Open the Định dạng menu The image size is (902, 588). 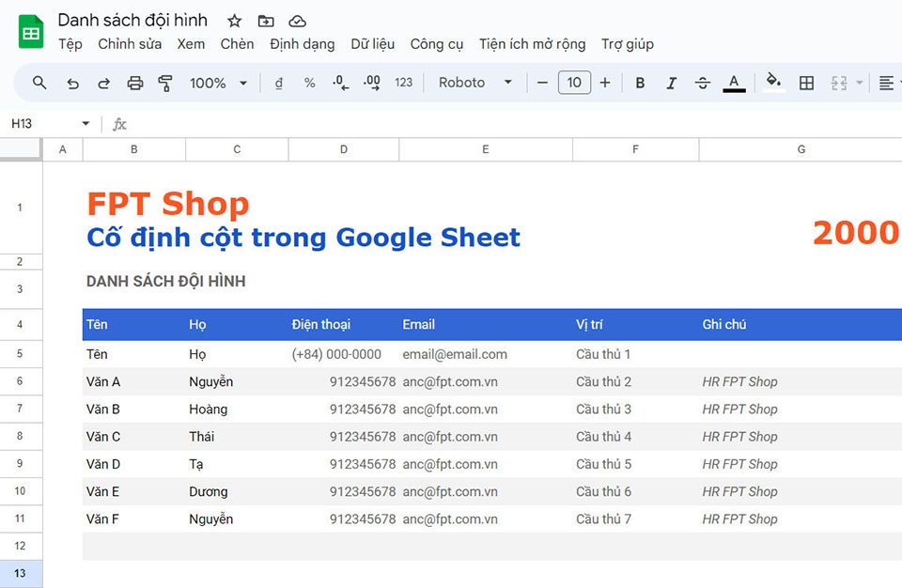[x=302, y=44]
